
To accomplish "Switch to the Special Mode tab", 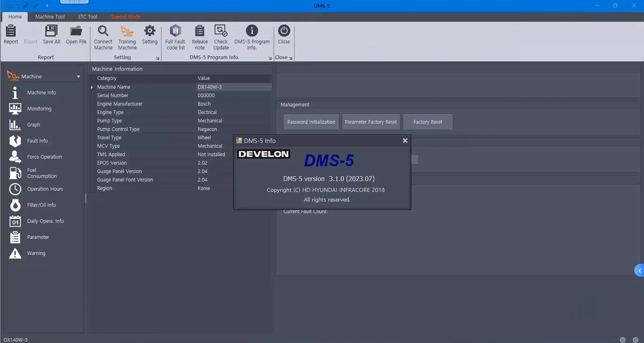I will click(126, 17).
